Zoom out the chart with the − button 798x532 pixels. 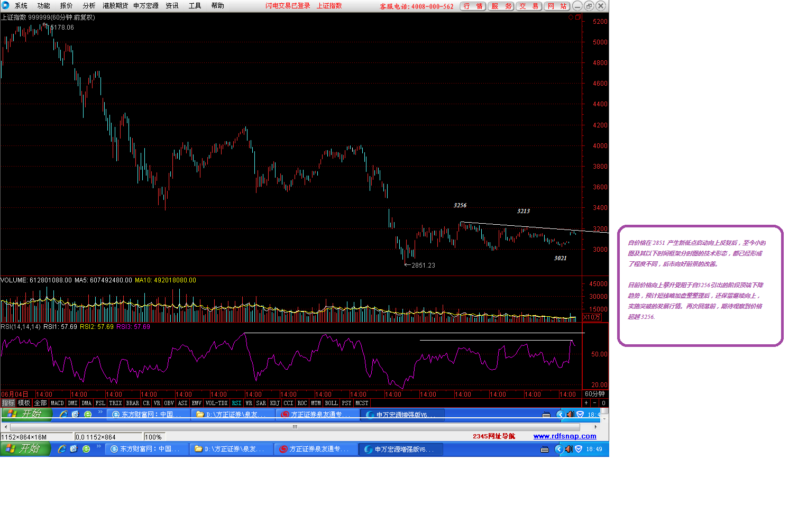[594, 403]
